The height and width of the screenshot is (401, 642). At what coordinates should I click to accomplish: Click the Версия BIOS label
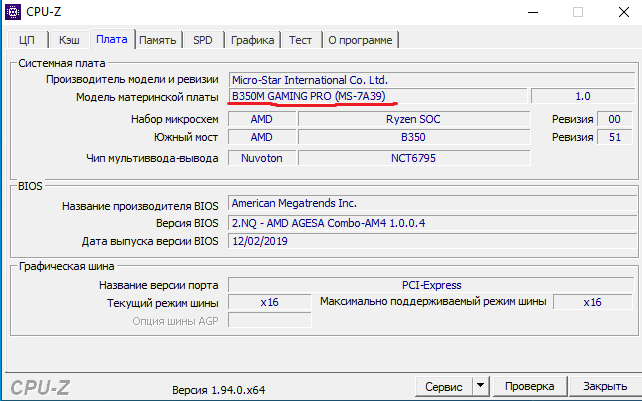(x=187, y=223)
